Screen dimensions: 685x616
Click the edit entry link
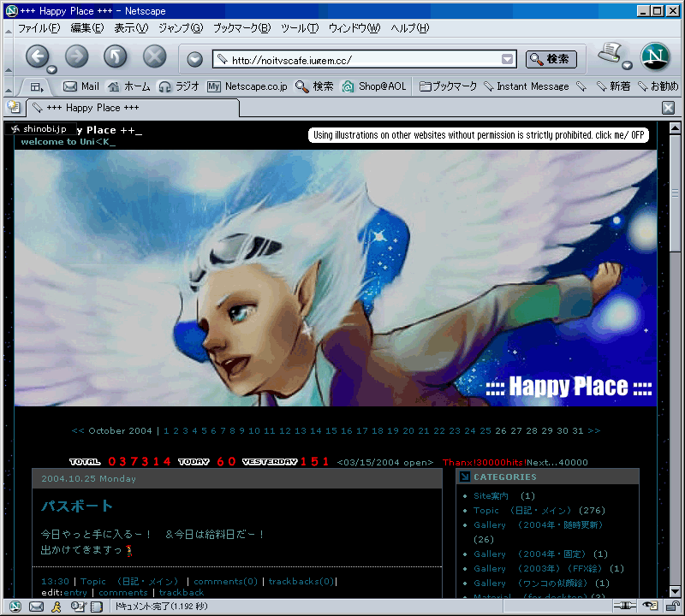coord(75,592)
